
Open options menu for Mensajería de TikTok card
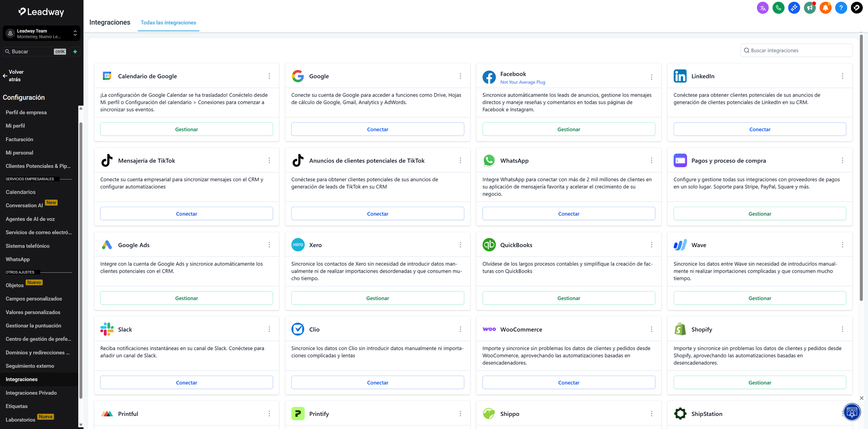[x=269, y=161]
